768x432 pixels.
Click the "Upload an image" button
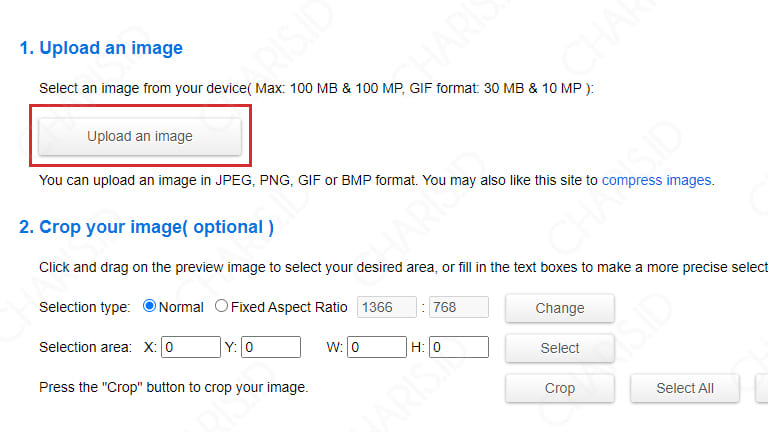coord(140,136)
